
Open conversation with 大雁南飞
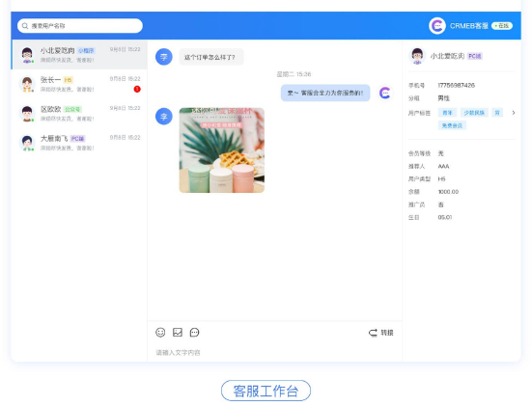pos(79,143)
